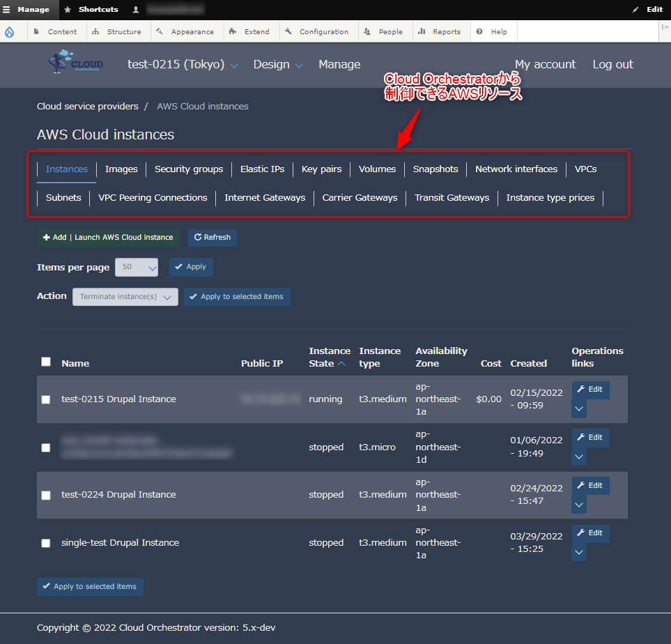Image resolution: width=671 pixels, height=644 pixels.
Task: Switch to the VPC Peering Connections tab
Action: point(153,198)
